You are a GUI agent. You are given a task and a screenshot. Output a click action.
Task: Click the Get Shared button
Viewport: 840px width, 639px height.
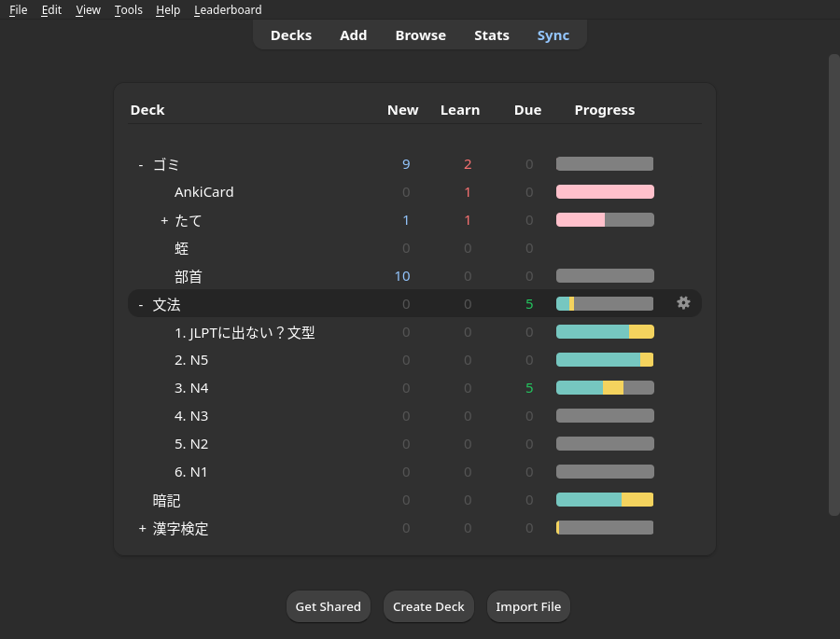(x=328, y=606)
